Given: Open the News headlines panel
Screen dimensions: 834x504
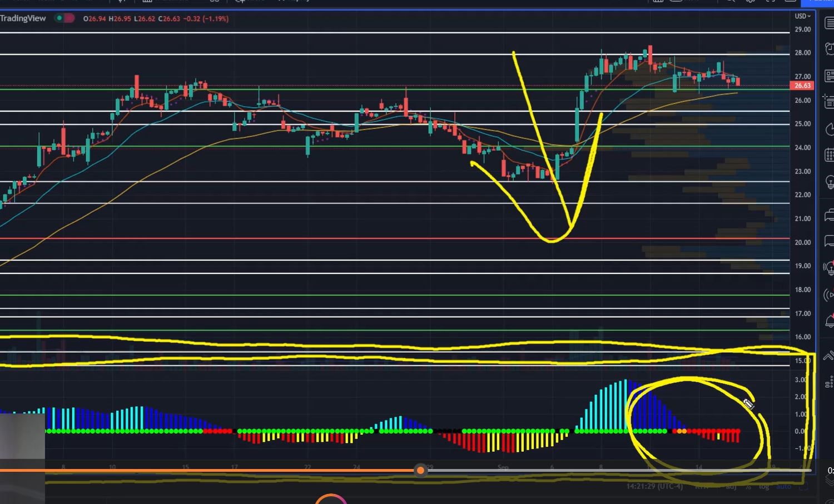Looking at the screenshot, I should [828, 76].
